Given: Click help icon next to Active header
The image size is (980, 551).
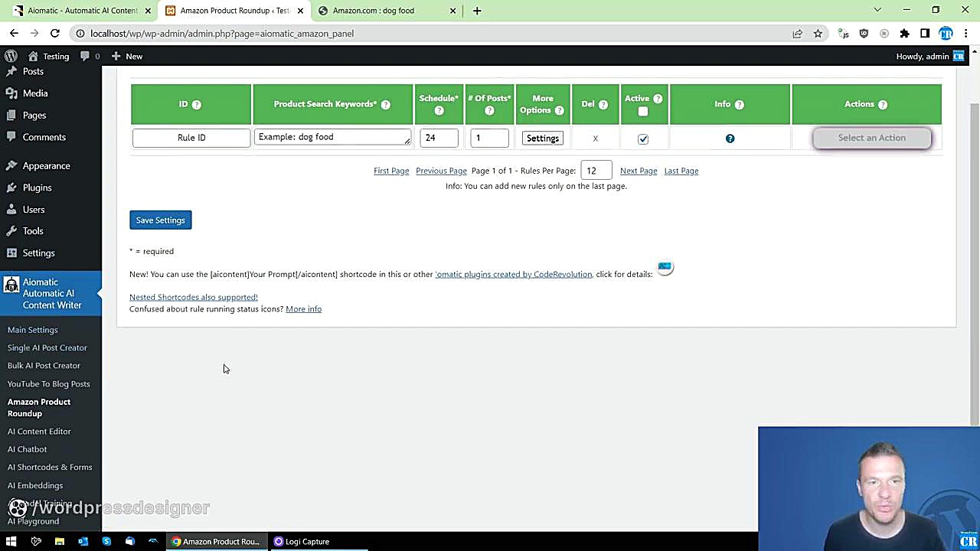Looking at the screenshot, I should (x=658, y=99).
